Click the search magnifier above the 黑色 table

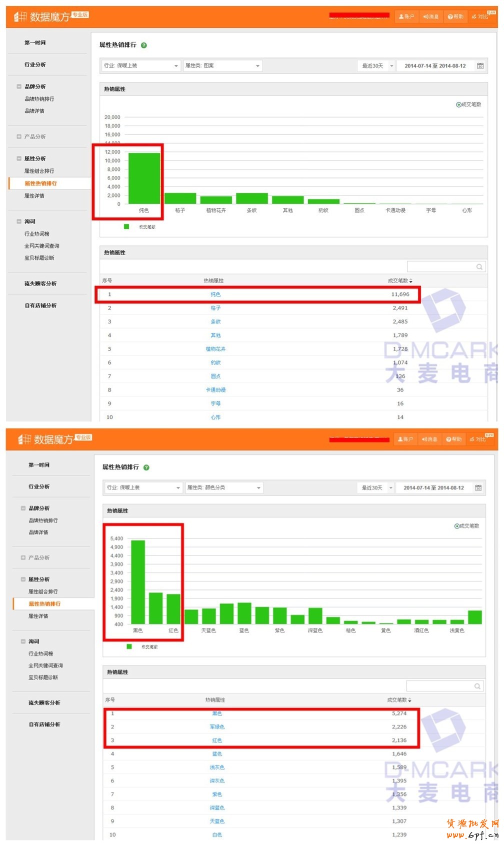477,686
